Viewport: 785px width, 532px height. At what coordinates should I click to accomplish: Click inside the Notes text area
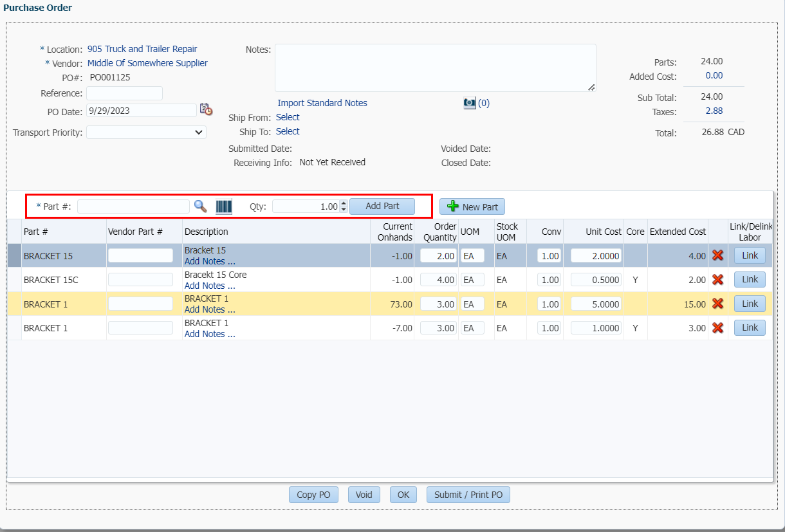point(435,68)
